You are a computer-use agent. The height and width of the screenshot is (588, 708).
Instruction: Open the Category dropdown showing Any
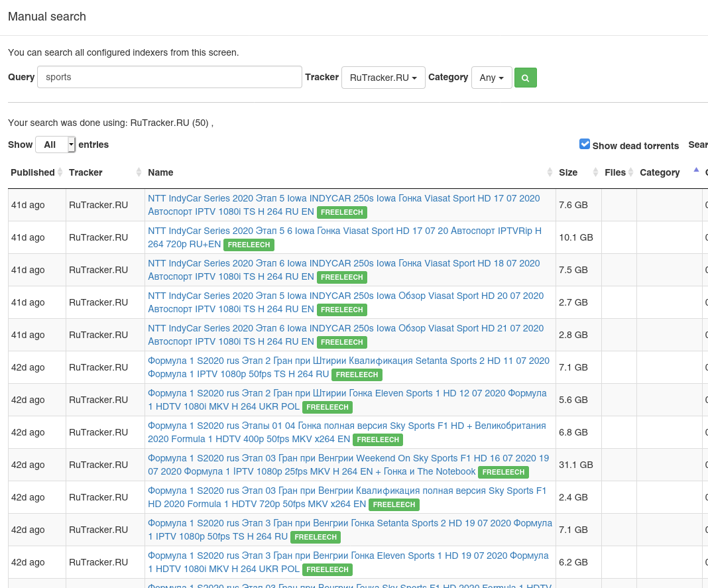click(491, 78)
